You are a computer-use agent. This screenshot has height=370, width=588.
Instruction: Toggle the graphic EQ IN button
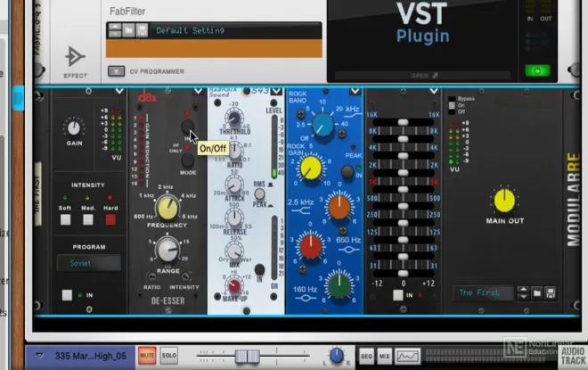pyautogui.click(x=398, y=295)
